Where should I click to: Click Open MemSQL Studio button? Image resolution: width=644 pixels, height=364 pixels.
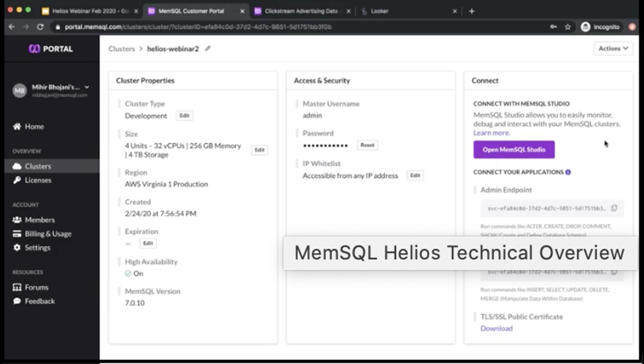[x=514, y=150]
